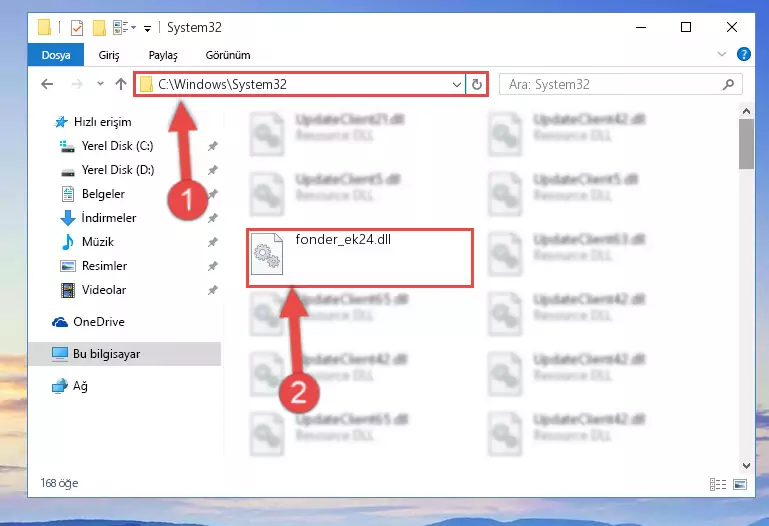The image size is (769, 526).
Task: Open İndirmeler folder in sidebar
Action: point(108,218)
